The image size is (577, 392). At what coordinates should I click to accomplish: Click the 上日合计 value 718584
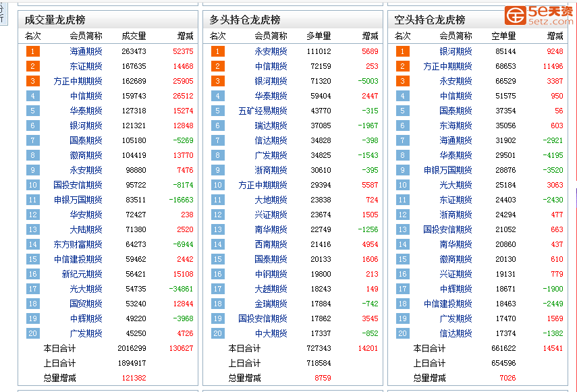pos(319,363)
